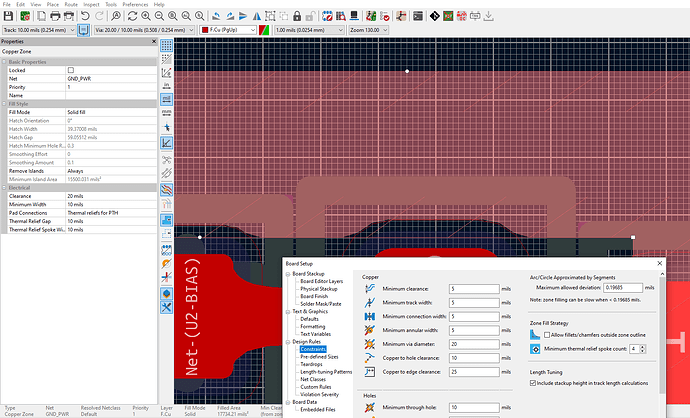Open the File menu

pyautogui.click(x=7, y=4)
